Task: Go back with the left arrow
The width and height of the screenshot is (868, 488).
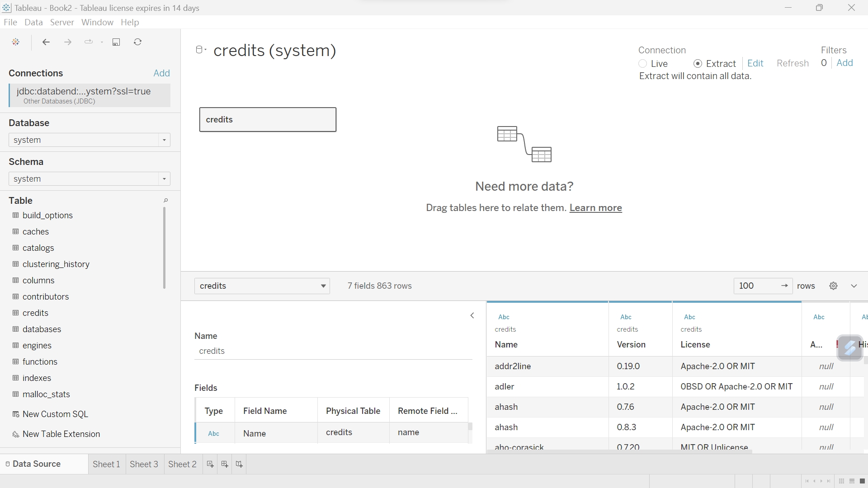Action: pos(46,42)
